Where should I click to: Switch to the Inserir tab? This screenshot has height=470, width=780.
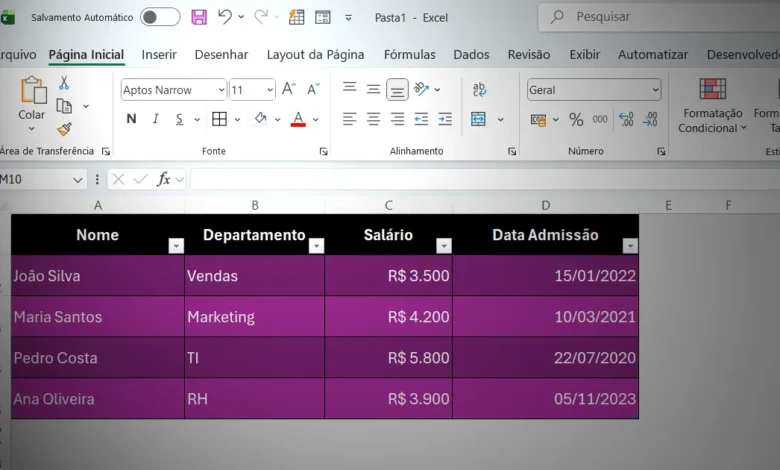pos(159,55)
